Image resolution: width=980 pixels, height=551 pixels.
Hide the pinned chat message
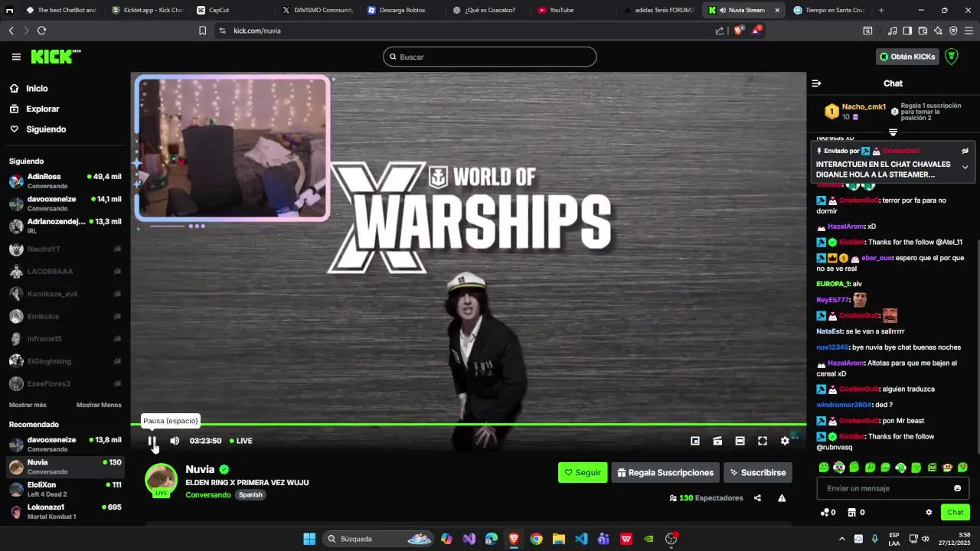pos(965,151)
